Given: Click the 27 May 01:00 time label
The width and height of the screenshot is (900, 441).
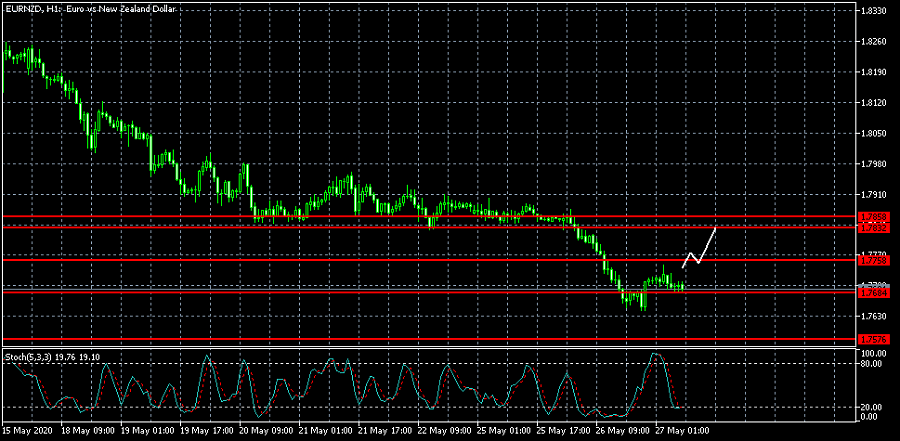Looking at the screenshot, I should coord(680,430).
